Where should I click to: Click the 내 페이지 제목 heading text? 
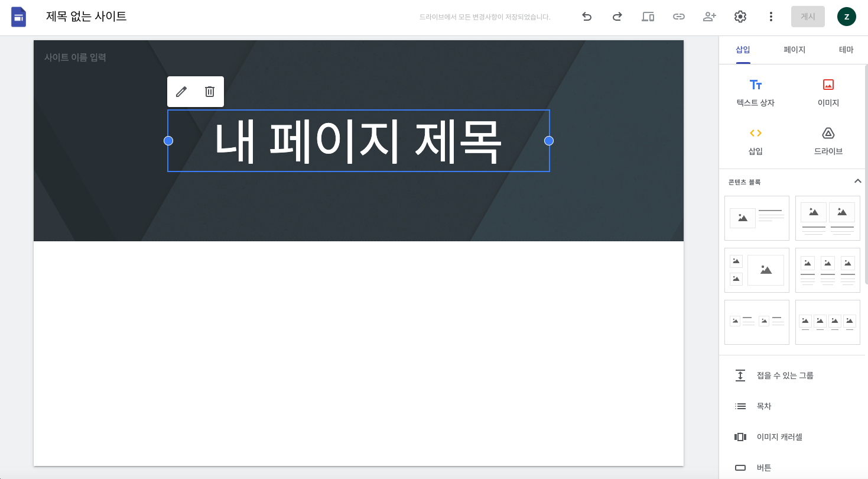click(358, 142)
